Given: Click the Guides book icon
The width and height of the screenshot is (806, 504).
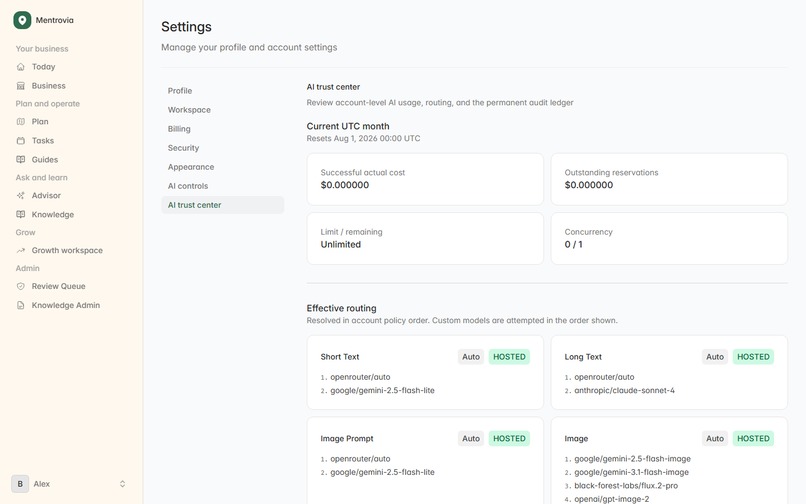Looking at the screenshot, I should (21, 160).
